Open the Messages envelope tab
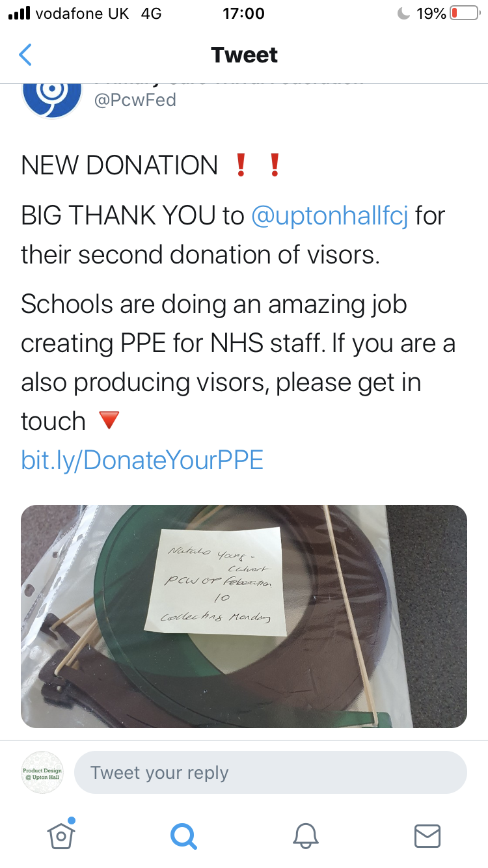Image resolution: width=488 pixels, height=868 pixels. tap(427, 835)
